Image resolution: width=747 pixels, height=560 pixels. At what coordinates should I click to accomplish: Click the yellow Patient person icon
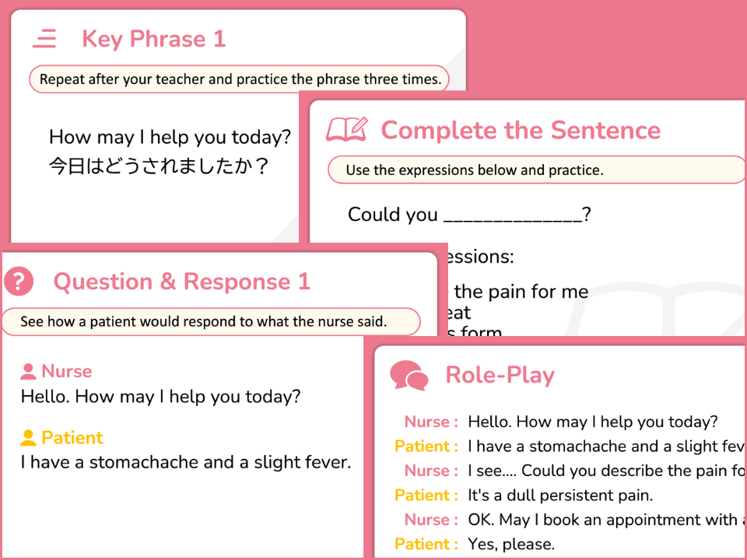pyautogui.click(x=29, y=438)
